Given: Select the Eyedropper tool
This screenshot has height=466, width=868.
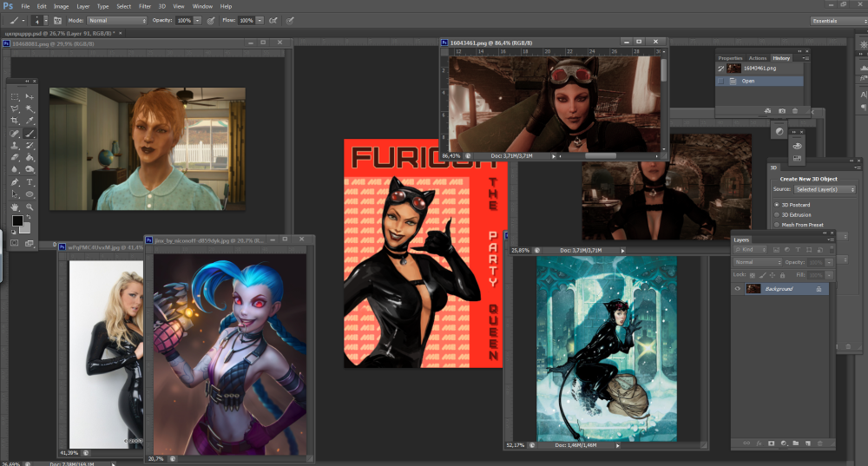Looking at the screenshot, I should [30, 121].
